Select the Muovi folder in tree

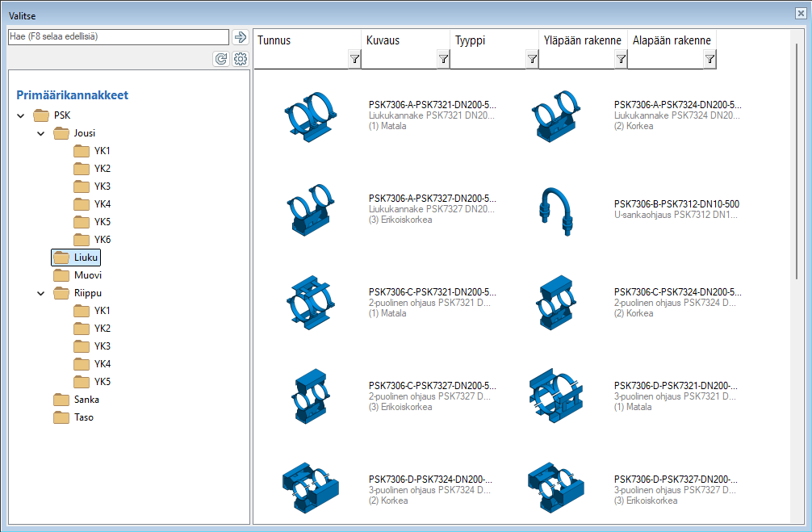pos(87,275)
